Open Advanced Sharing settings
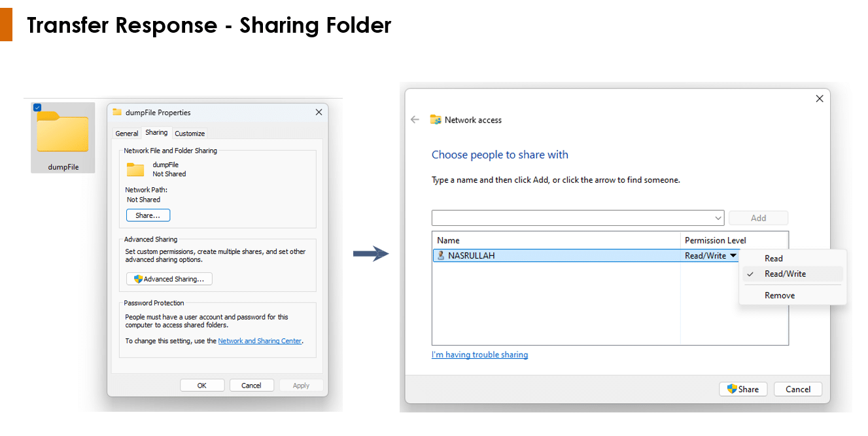The height and width of the screenshot is (436, 868). click(169, 279)
